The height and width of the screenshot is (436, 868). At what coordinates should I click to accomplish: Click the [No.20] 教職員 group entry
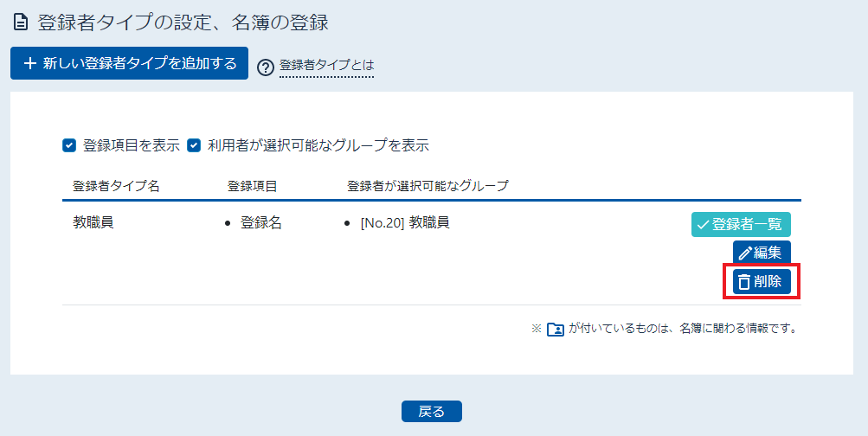[x=405, y=223]
